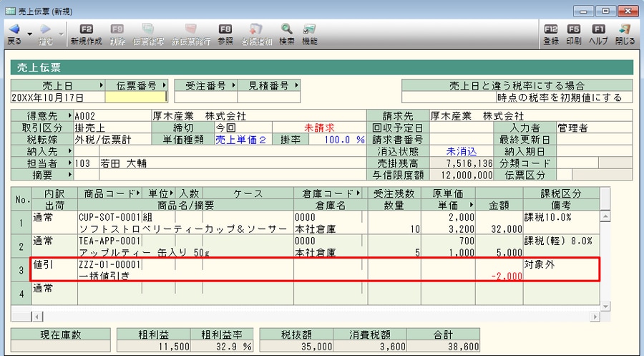This screenshot has height=356, width=644.
Task: Select 取引区分 value 掛売上
Action: (x=112, y=128)
